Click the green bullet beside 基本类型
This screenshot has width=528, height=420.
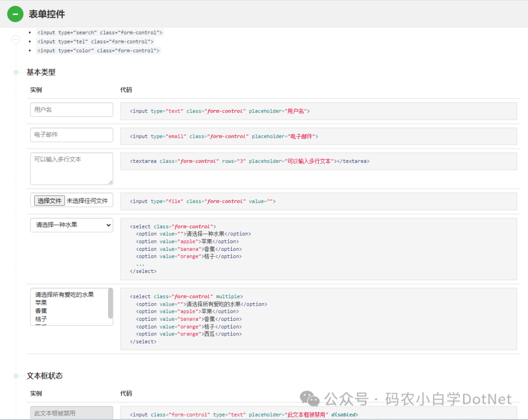point(16,72)
